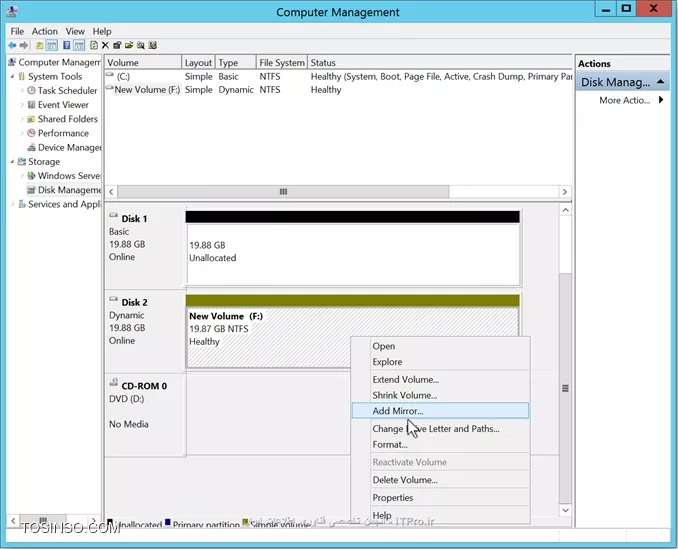Image resolution: width=678 pixels, height=549 pixels.
Task: Choose Change Drive Letter and Paths...
Action: tap(440, 429)
